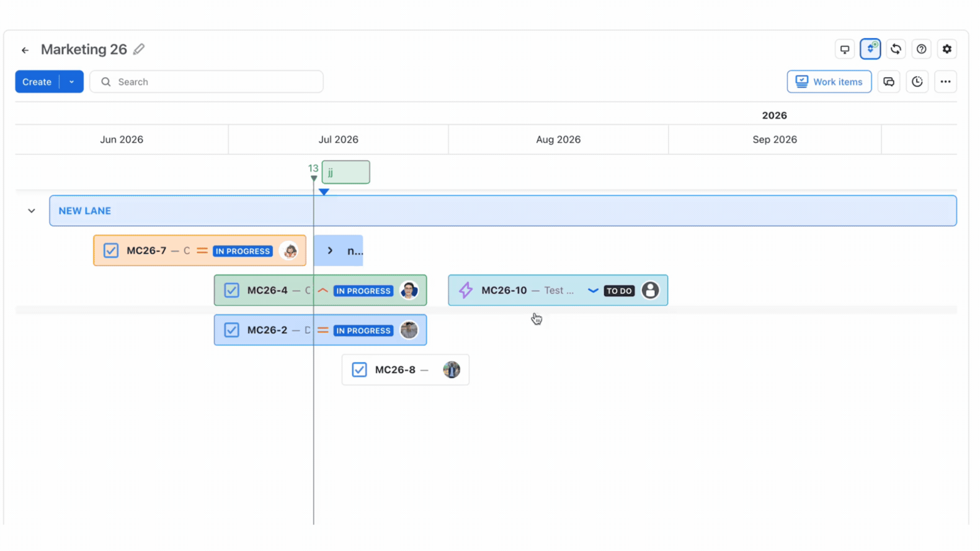Click the IN PROGRESS status on MC26-4

point(363,291)
